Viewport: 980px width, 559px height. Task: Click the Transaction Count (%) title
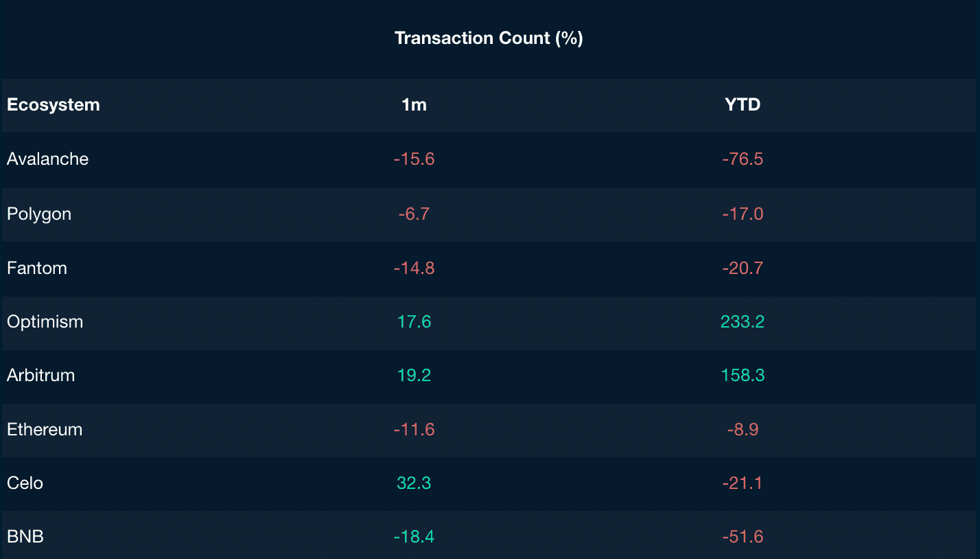pos(489,38)
